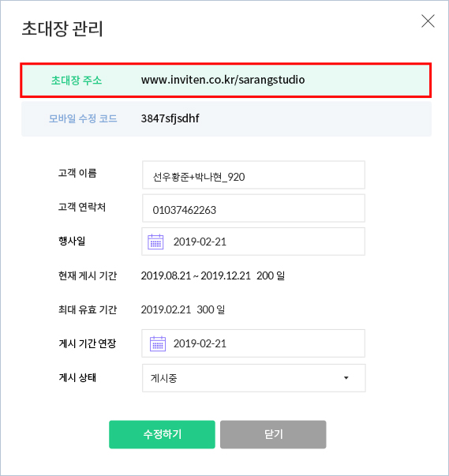
Task: Focus the 고객 연락처 phone field
Action: (x=253, y=208)
